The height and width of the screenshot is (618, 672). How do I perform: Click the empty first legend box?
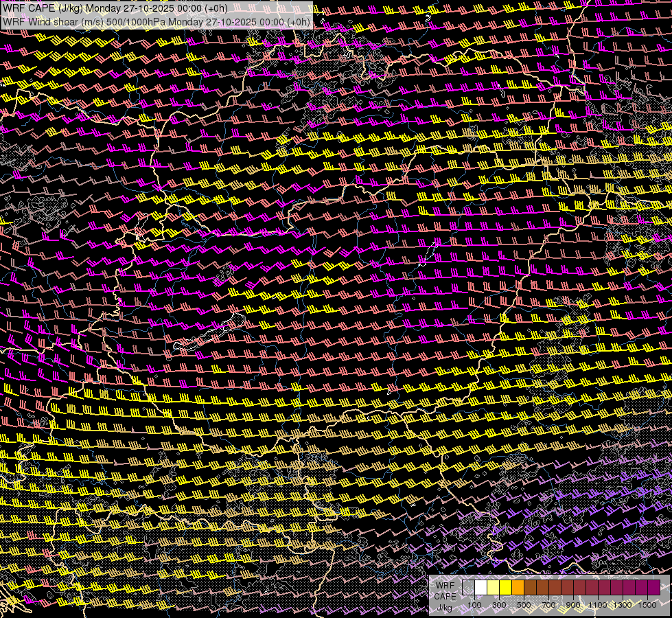pos(468,587)
